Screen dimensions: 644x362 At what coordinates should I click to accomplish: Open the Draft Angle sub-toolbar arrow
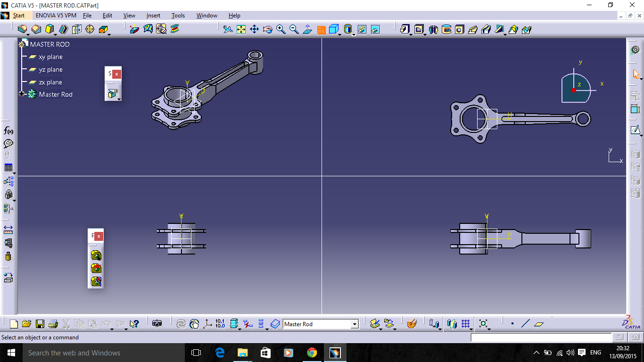point(55,34)
